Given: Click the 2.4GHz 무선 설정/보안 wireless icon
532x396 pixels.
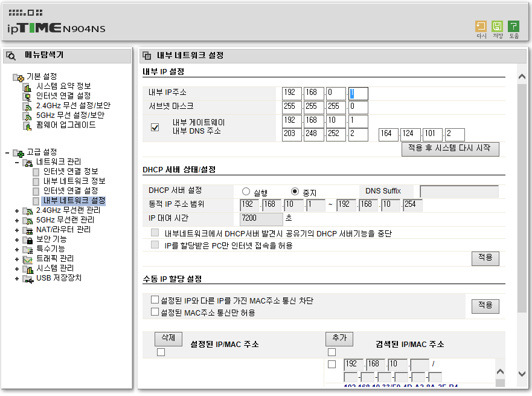Looking at the screenshot, I should pyautogui.click(x=27, y=106).
